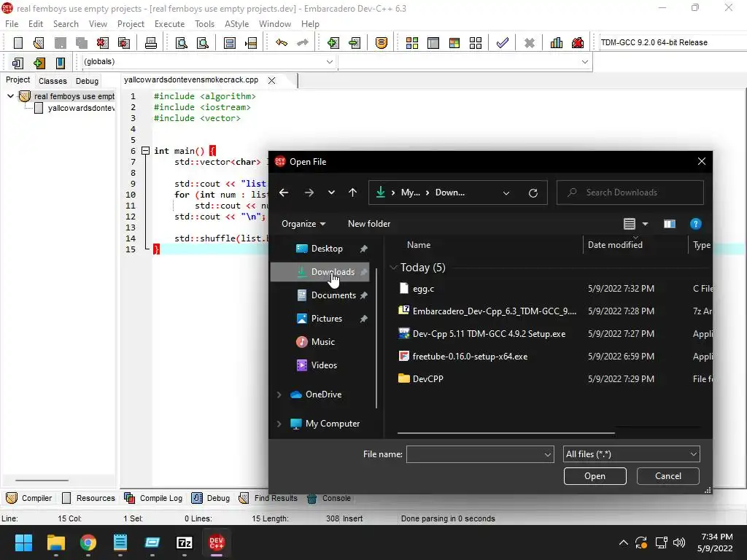Screen dimensions: 747x560
Task: Click the greyed Redo arrow icon
Action: [303, 43]
